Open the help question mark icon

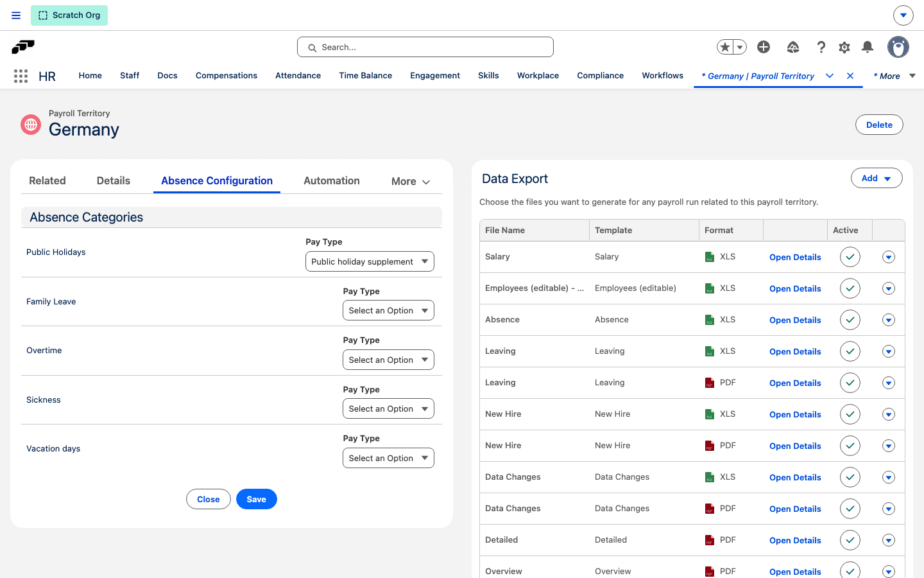pyautogui.click(x=821, y=47)
